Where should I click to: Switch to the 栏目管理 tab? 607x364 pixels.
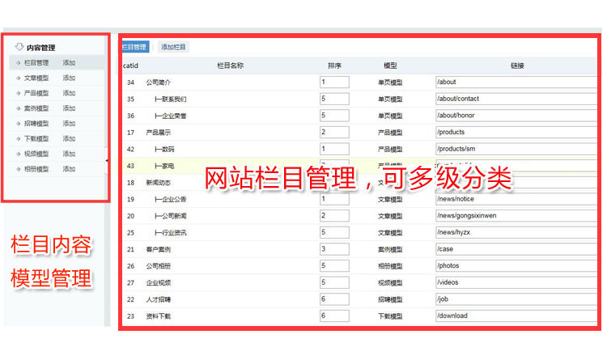[135, 47]
